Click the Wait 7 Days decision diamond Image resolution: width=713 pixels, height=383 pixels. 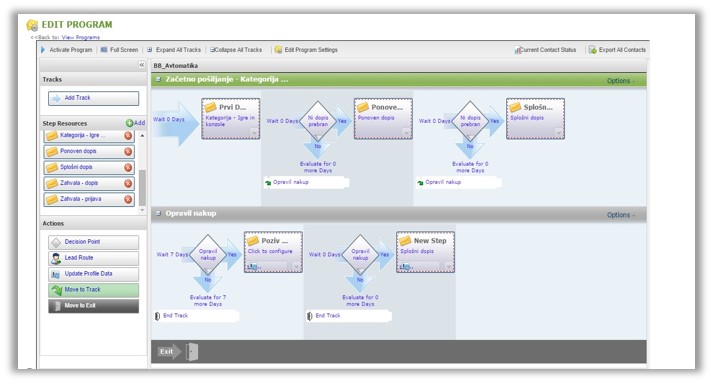(x=208, y=255)
